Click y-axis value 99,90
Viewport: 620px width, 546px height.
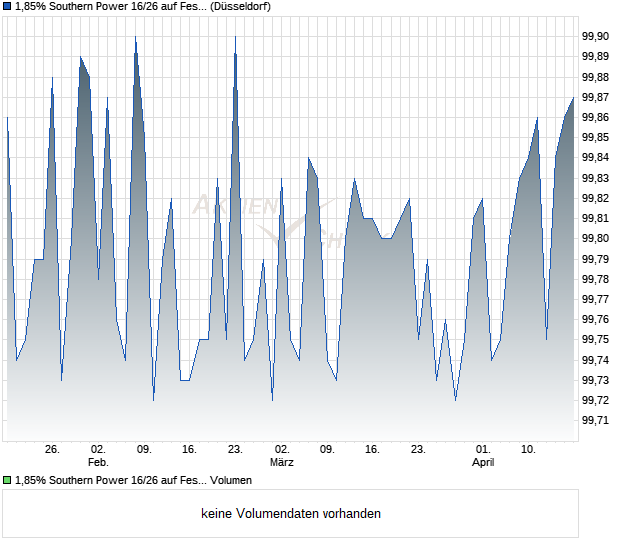click(x=595, y=36)
